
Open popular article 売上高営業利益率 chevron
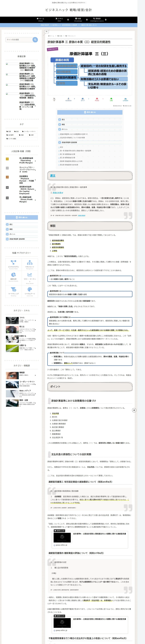[x=35, y=161]
